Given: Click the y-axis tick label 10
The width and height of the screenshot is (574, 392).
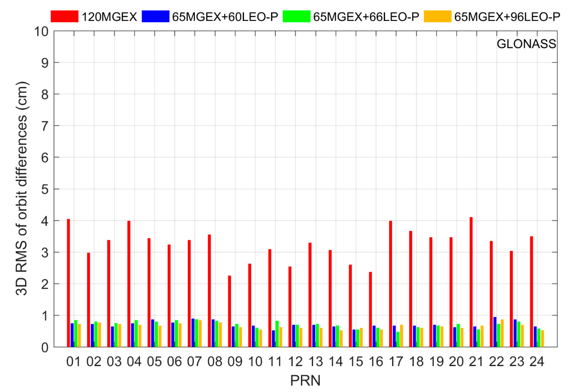Looking at the screenshot, I should [41, 32].
